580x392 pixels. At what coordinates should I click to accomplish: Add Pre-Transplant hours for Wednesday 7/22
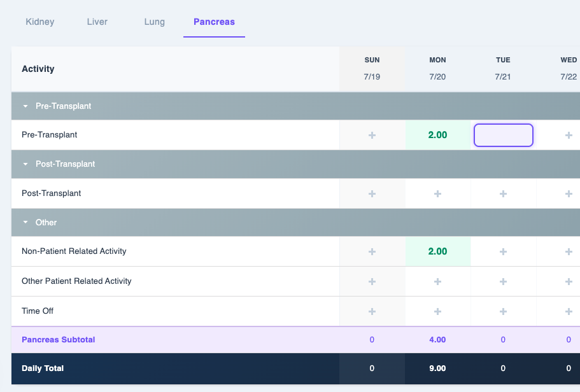click(x=569, y=136)
